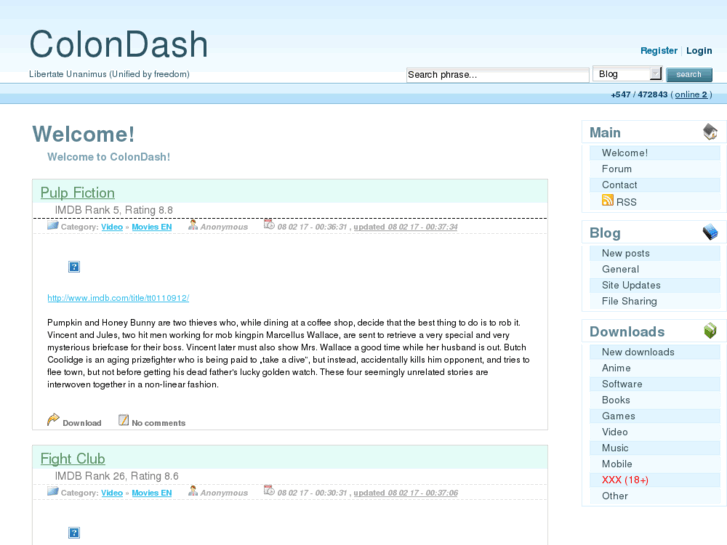
Task: Click the search button
Action: (689, 74)
